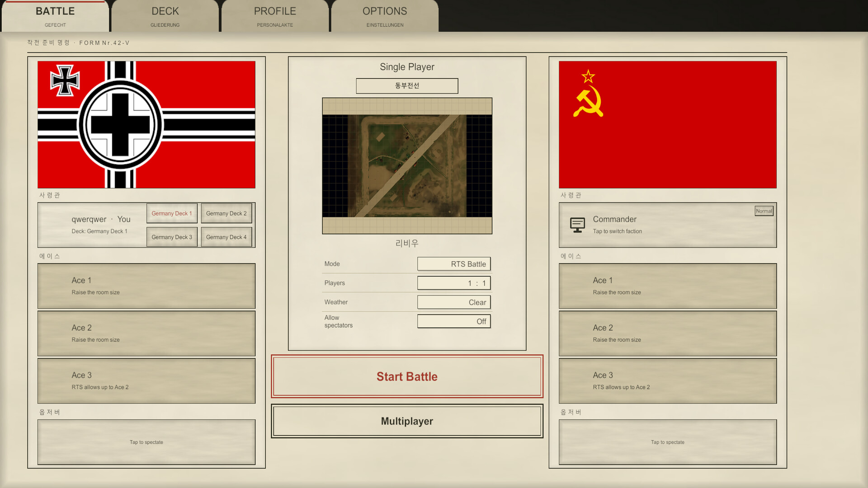Change the Mode value RTS Battle

(x=454, y=264)
